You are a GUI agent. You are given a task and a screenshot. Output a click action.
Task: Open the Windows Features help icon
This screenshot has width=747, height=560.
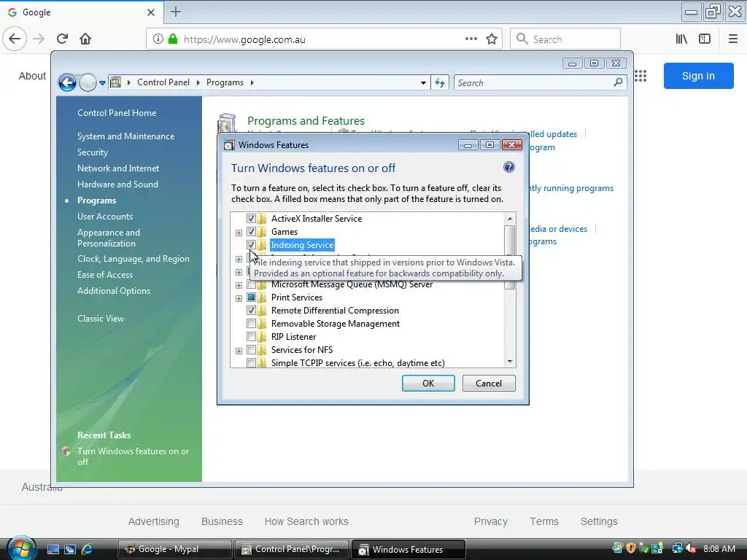508,167
